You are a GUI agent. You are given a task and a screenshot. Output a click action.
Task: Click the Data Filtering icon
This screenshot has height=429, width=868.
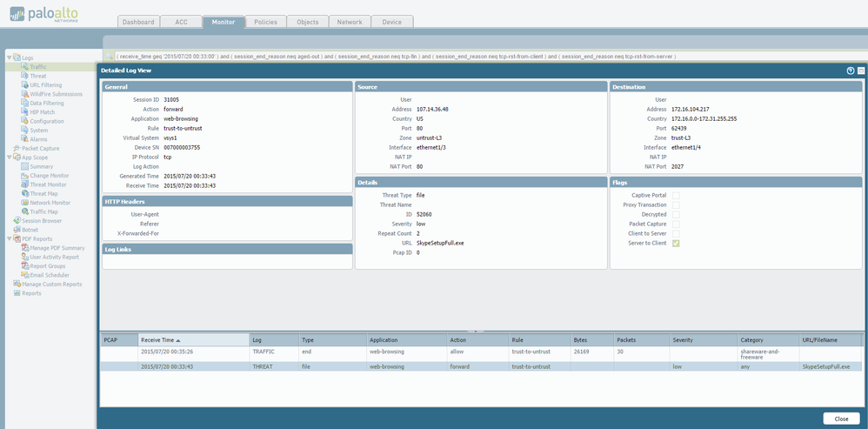(25, 103)
